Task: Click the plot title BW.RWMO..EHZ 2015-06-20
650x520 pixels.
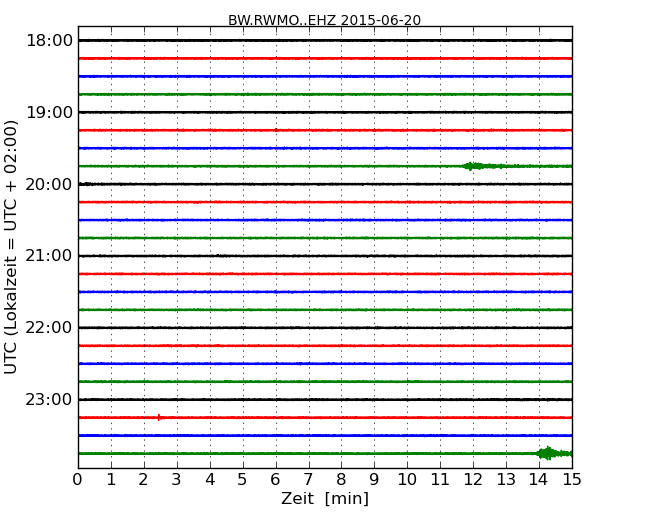Action: 324,20
